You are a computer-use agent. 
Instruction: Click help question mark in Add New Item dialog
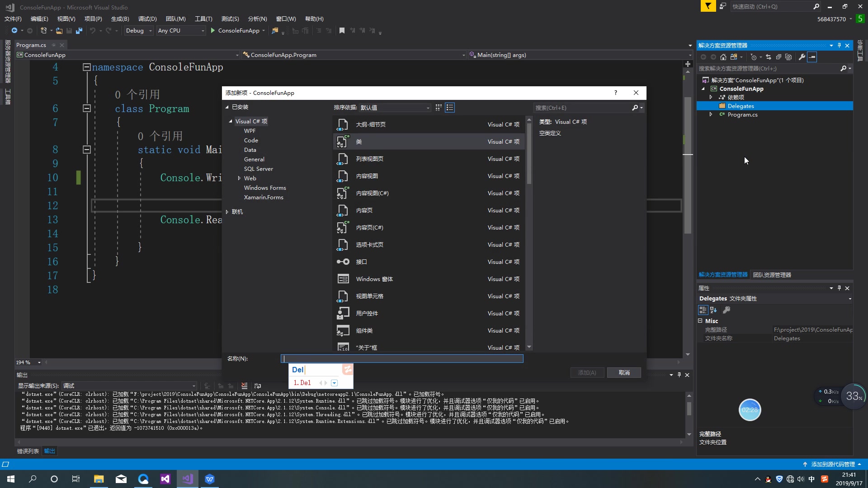615,93
